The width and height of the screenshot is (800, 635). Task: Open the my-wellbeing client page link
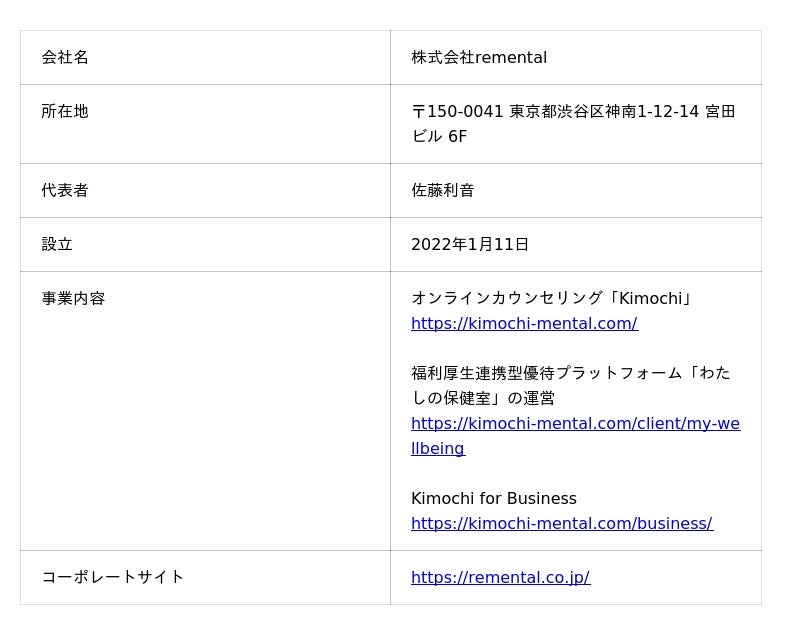click(x=575, y=424)
